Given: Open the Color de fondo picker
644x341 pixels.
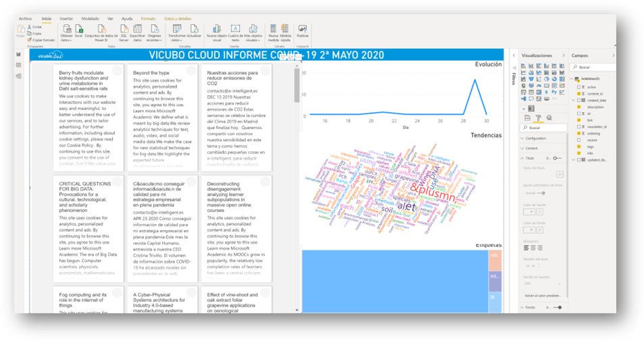Looking at the screenshot, I should click(x=529, y=230).
